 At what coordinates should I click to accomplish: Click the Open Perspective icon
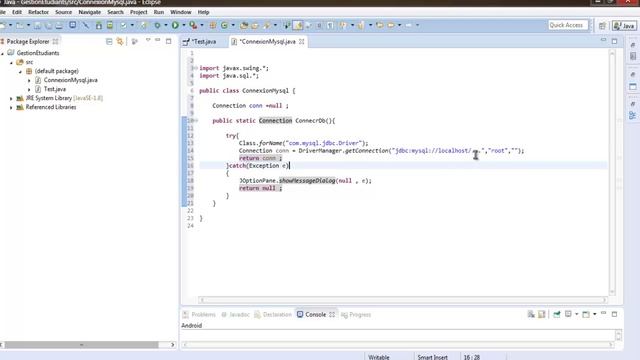(602, 26)
